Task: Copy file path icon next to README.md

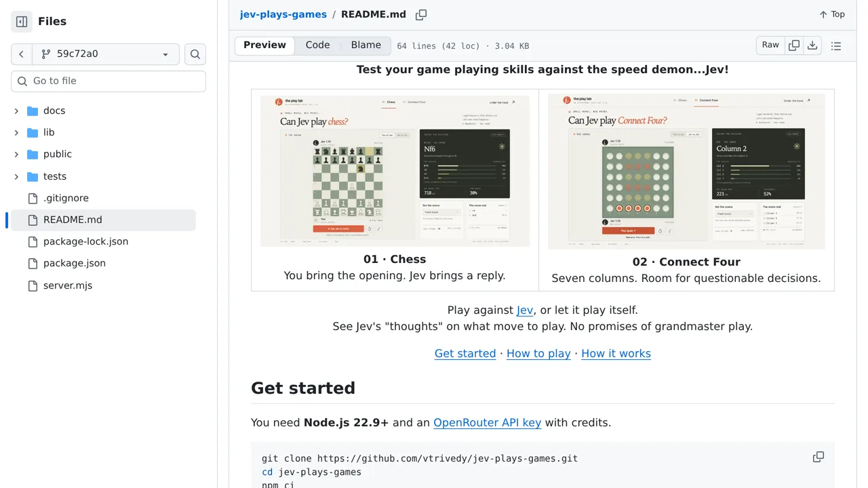Action: (x=421, y=15)
